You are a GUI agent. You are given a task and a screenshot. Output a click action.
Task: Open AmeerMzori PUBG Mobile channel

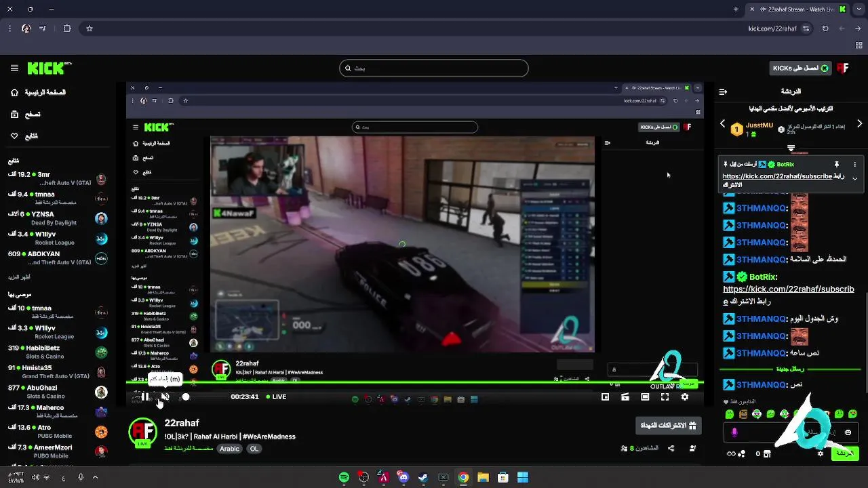58,451
